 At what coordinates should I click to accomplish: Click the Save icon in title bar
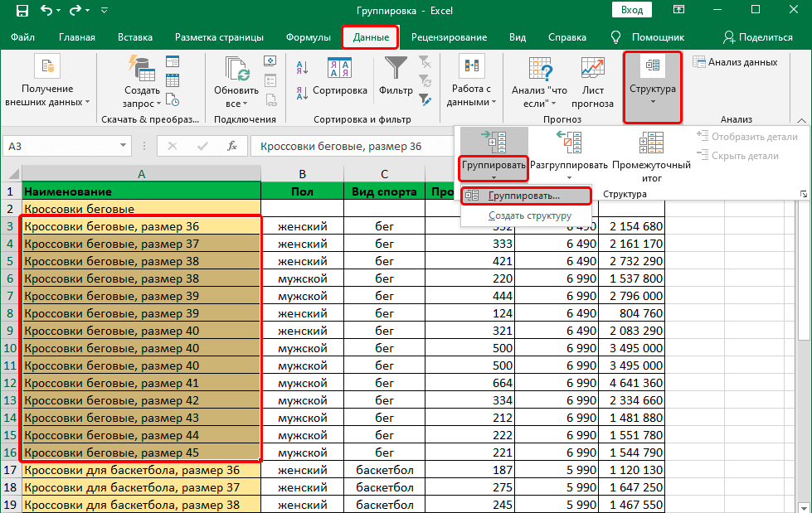22,12
